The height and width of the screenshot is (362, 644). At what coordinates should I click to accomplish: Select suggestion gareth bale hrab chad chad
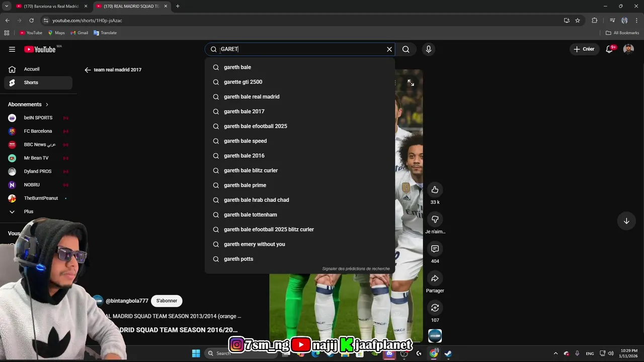pyautogui.click(x=300, y=200)
